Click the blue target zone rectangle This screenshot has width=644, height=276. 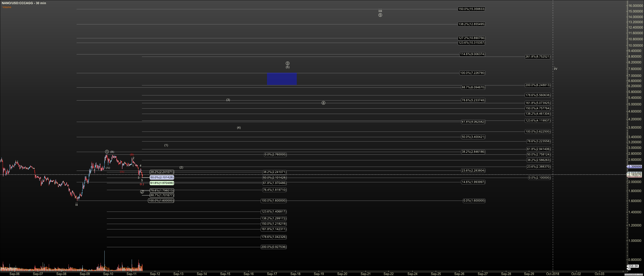(282, 79)
